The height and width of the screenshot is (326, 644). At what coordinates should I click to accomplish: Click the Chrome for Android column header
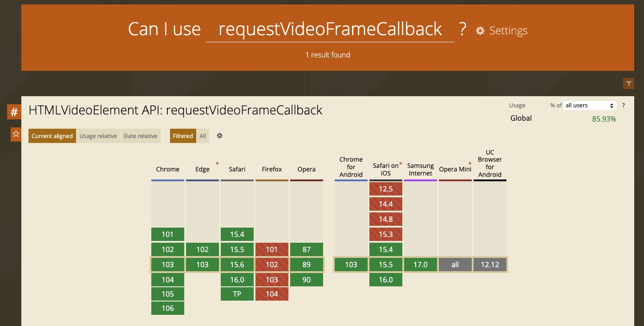351,167
